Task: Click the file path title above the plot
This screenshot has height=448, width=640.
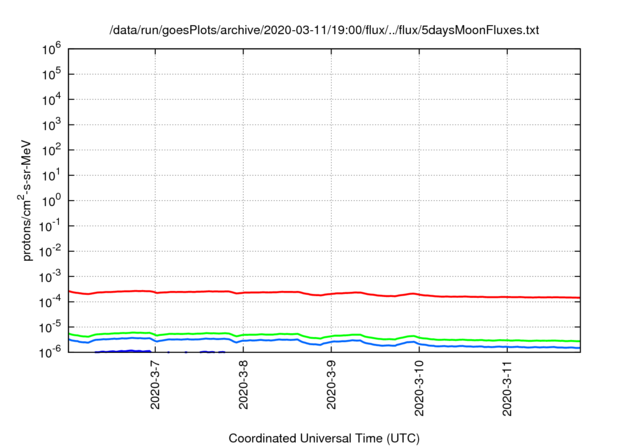Action: click(324, 30)
